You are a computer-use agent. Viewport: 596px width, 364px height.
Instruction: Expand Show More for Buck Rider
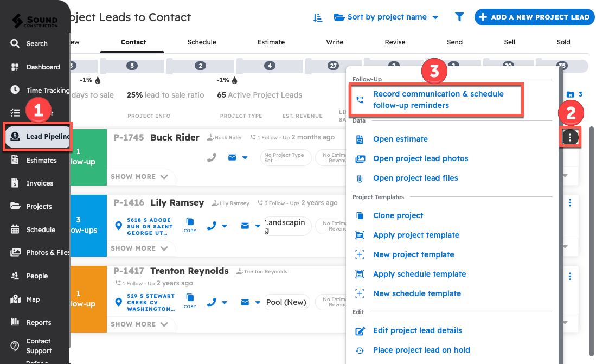[x=140, y=177]
